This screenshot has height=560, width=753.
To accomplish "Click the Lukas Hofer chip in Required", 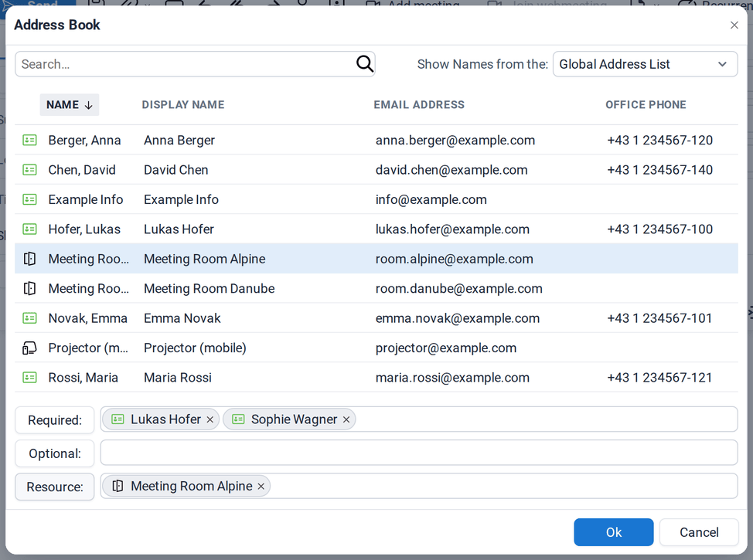I will pyautogui.click(x=161, y=419).
